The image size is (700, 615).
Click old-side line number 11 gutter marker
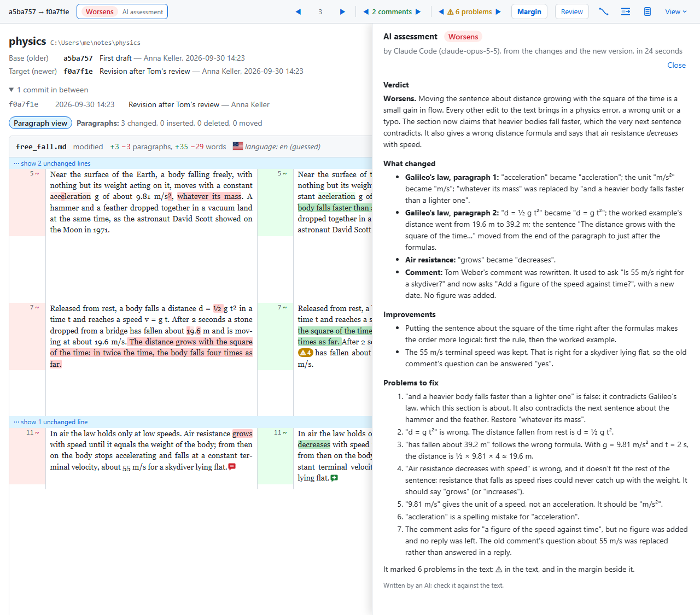[x=33, y=432]
